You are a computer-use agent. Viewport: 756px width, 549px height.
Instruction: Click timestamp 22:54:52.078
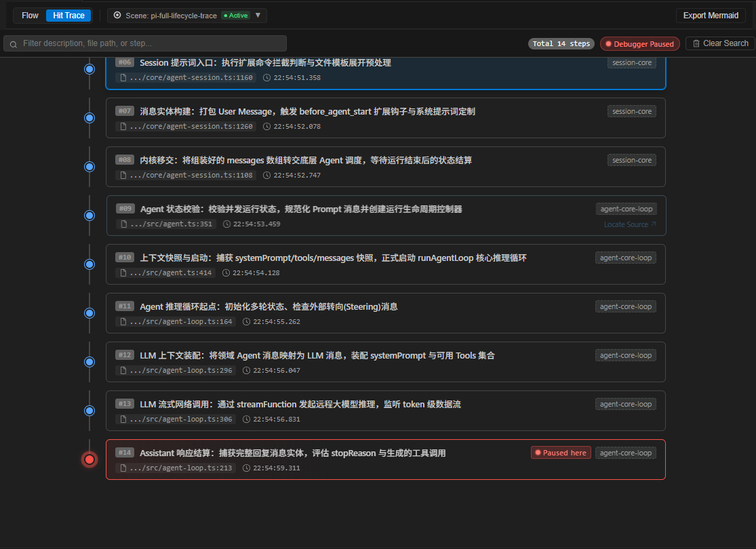coord(297,126)
